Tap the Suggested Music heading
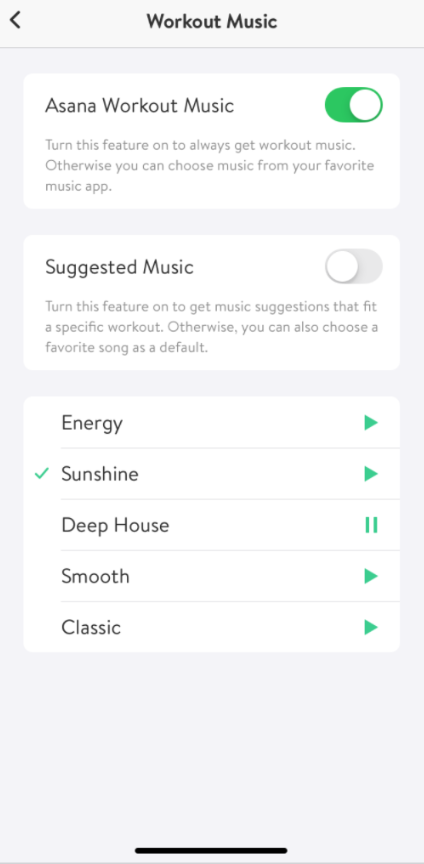Screen dimensions: 424x864 [119, 267]
